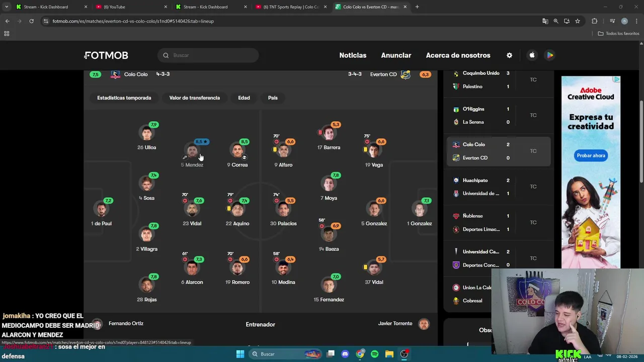Screen dimensions: 644x362
Task: Open the browser tab search chevron
Action: (x=6, y=7)
